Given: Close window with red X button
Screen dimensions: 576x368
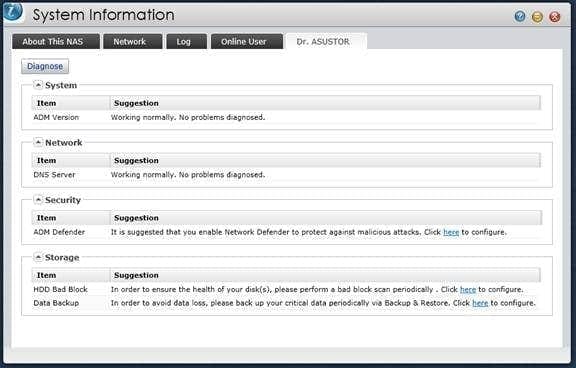Looking at the screenshot, I should pos(554,17).
